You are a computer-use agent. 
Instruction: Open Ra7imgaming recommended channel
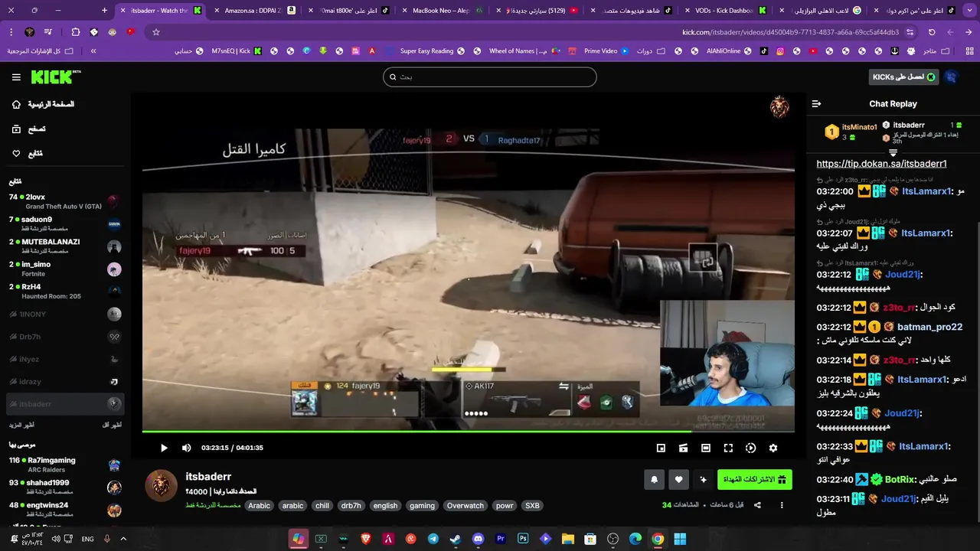coord(65,465)
